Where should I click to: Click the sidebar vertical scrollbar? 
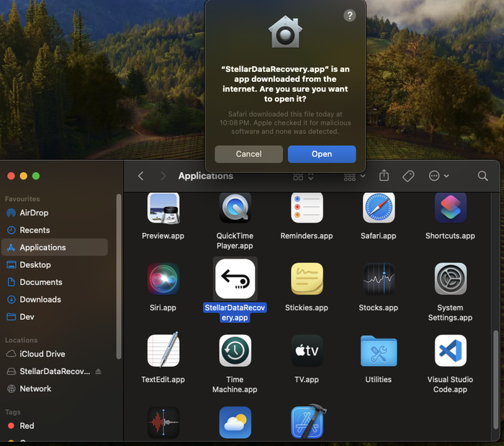pyautogui.click(x=119, y=276)
